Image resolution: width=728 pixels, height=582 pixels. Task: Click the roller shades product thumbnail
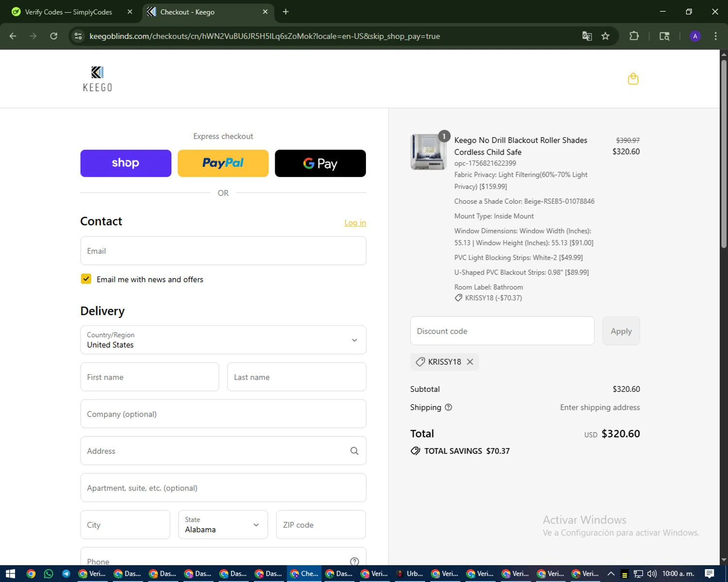[x=428, y=152]
